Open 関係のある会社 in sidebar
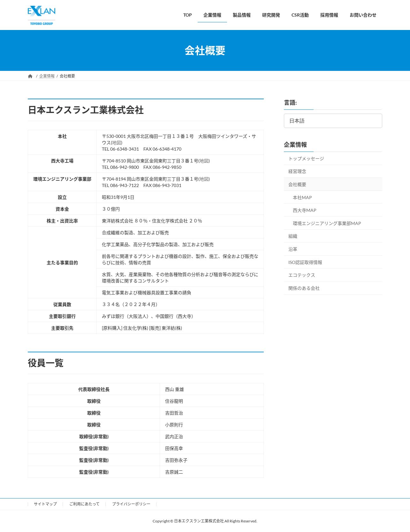This screenshot has height=532, width=410. coord(333,288)
